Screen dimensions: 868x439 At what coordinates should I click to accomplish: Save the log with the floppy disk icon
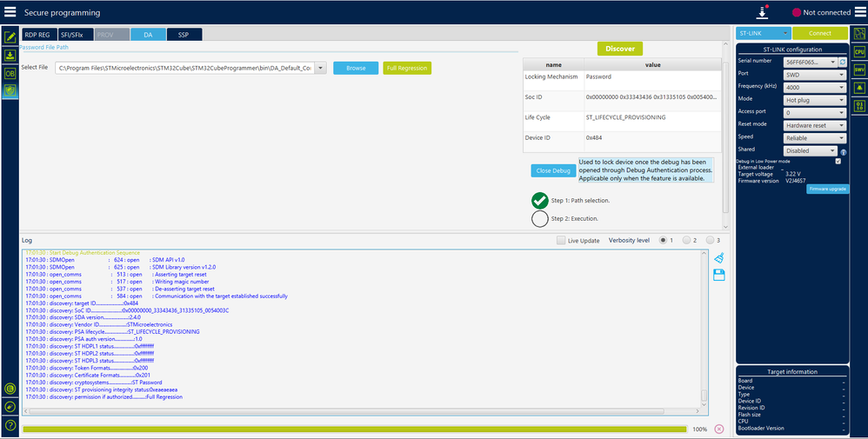coord(719,276)
